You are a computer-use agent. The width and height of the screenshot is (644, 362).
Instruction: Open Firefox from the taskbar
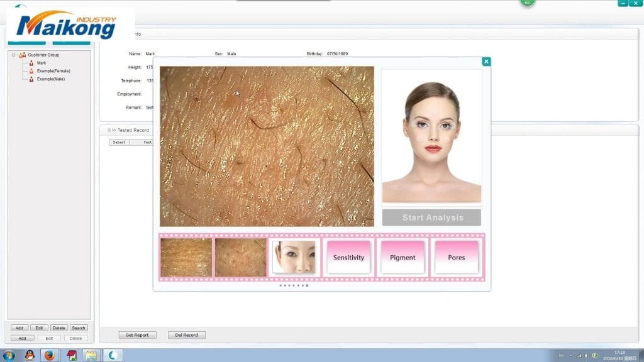pyautogui.click(x=50, y=356)
